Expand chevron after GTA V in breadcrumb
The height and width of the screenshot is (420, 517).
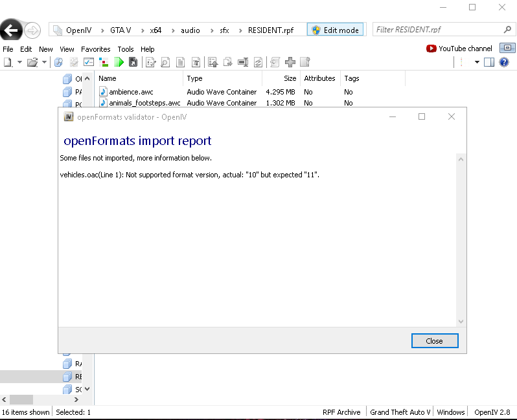coord(143,30)
